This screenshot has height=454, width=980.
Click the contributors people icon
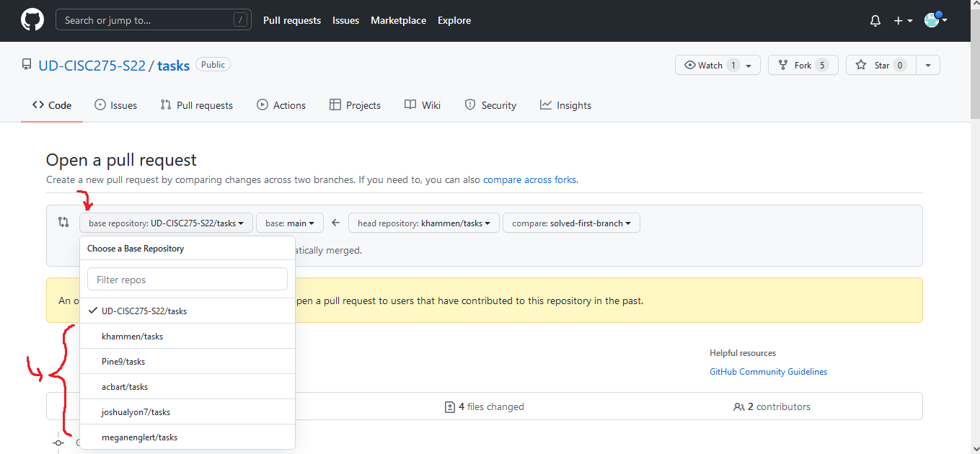point(738,407)
